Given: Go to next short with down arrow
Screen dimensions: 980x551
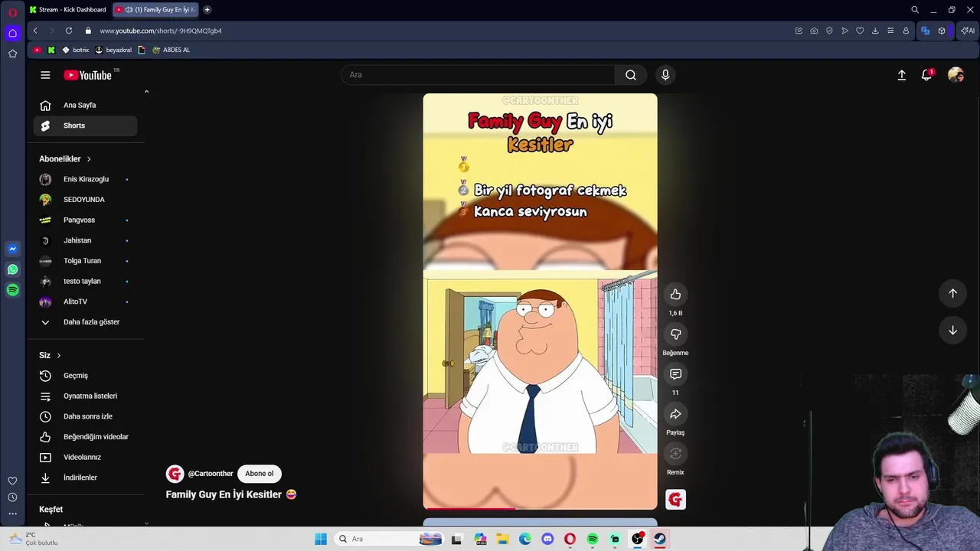Looking at the screenshot, I should point(952,330).
